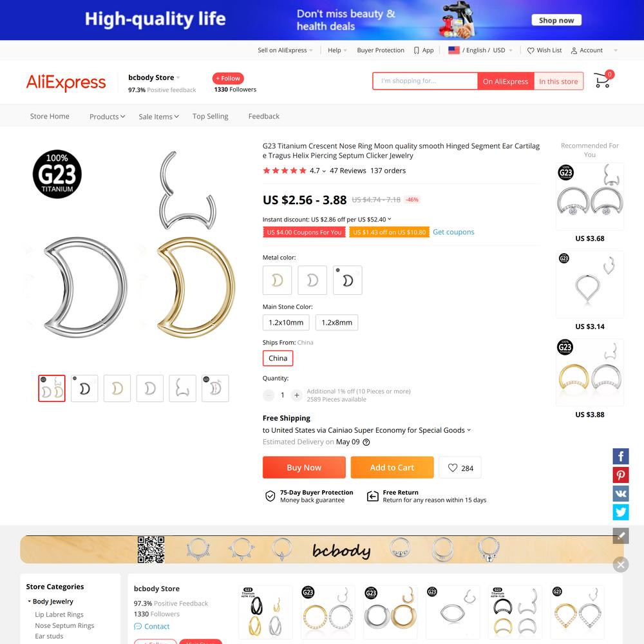This screenshot has height=644, width=644.
Task: Open language and currency dropdown
Action: pyautogui.click(x=480, y=50)
